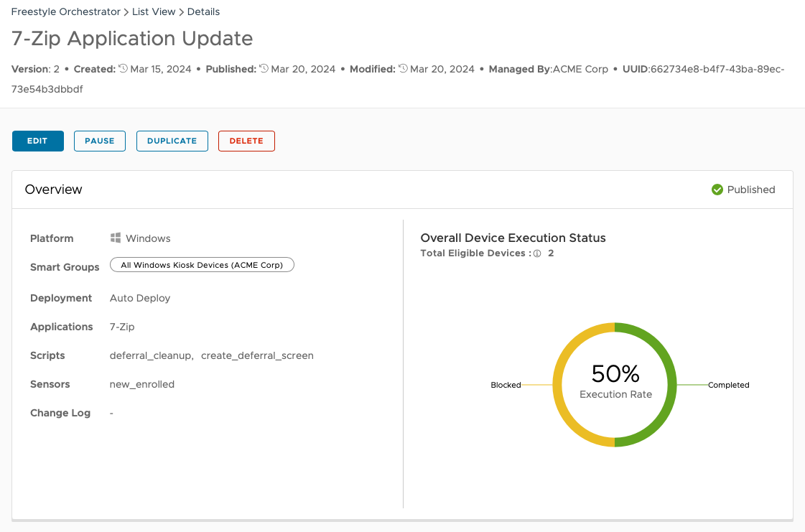Select the All Windows Kiosk Devices smart group

click(x=202, y=264)
